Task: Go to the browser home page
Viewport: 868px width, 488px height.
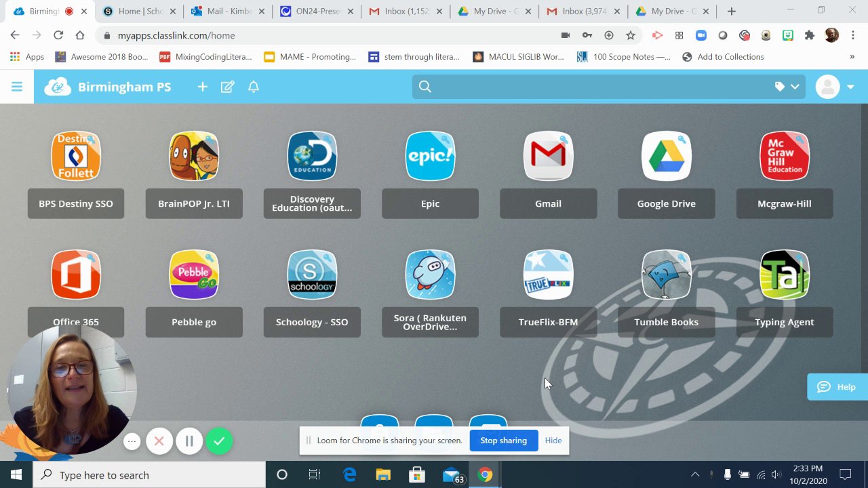Action: (80, 35)
